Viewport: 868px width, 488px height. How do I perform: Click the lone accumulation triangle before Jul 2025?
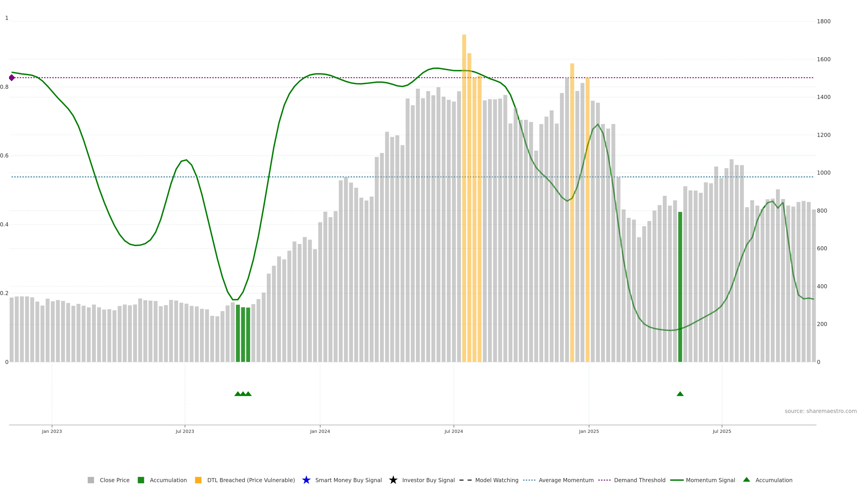coord(680,394)
